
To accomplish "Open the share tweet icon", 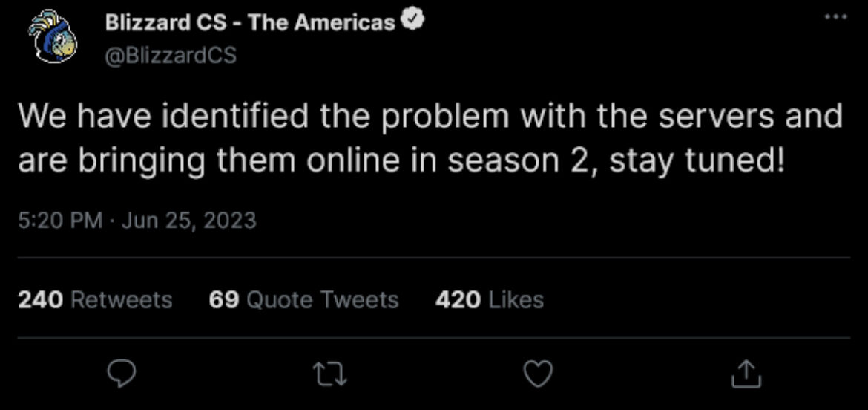I will 746,376.
